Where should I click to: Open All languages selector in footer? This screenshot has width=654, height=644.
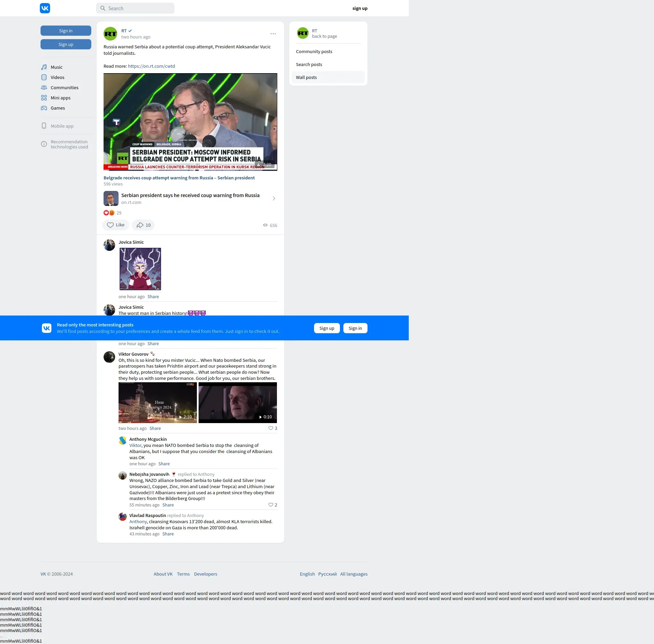[354, 574]
